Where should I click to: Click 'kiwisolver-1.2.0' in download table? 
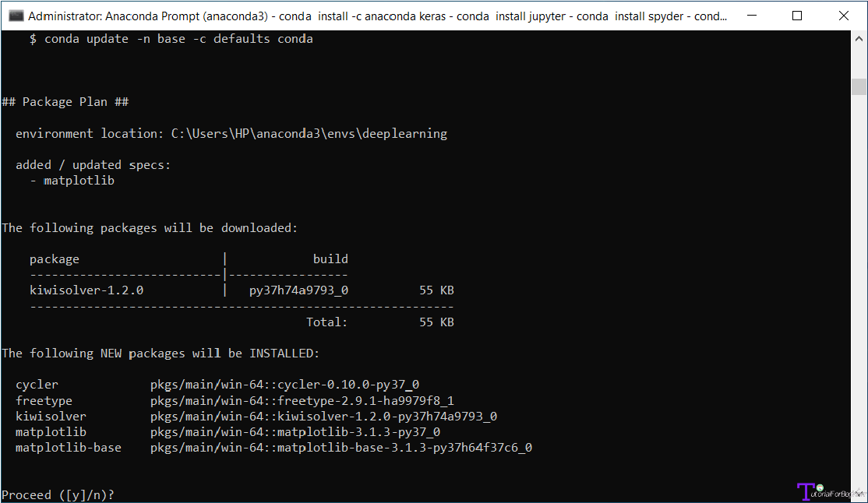[x=86, y=290]
